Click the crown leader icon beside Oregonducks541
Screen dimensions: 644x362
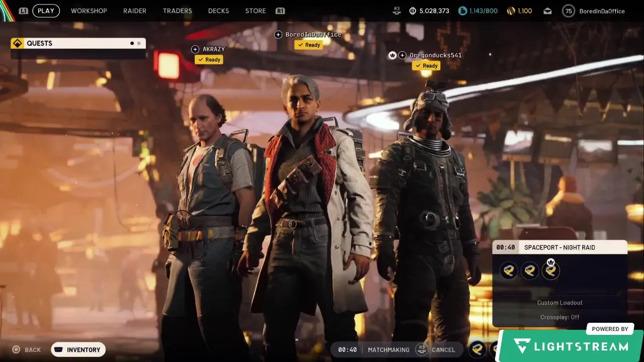(392, 55)
